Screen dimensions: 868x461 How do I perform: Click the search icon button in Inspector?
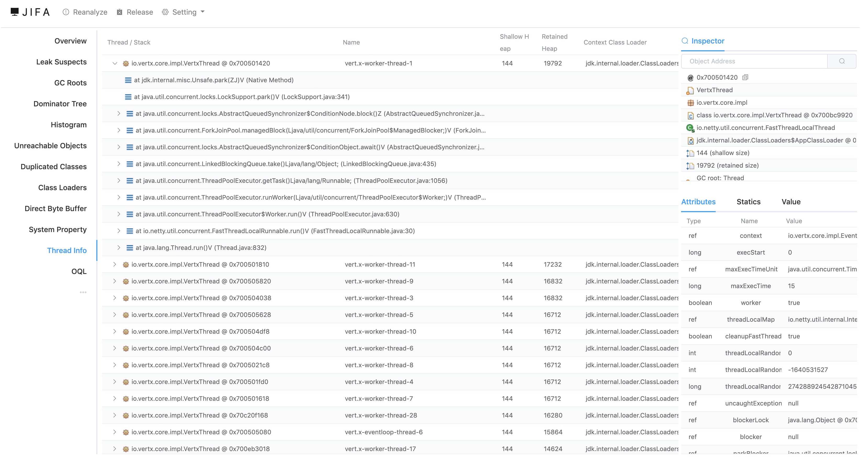pyautogui.click(x=841, y=61)
